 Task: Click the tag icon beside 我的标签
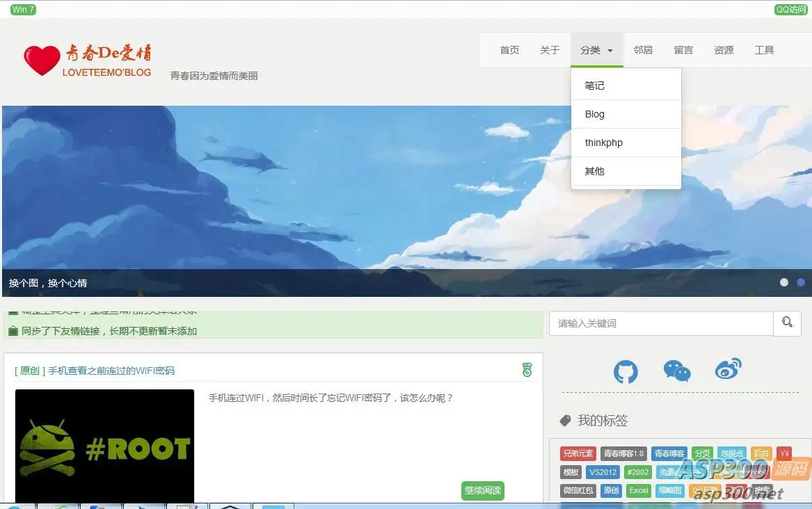coord(565,421)
